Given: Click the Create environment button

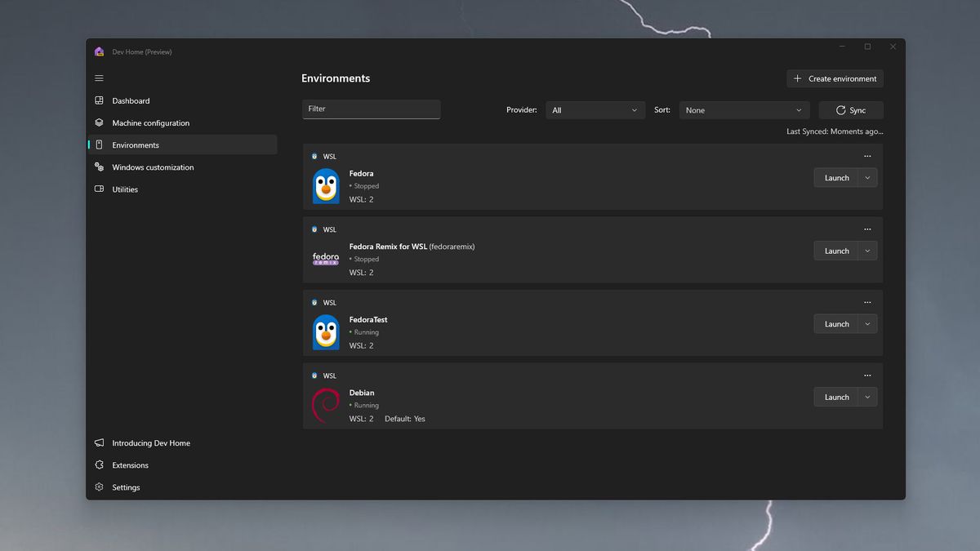Looking at the screenshot, I should [834, 78].
